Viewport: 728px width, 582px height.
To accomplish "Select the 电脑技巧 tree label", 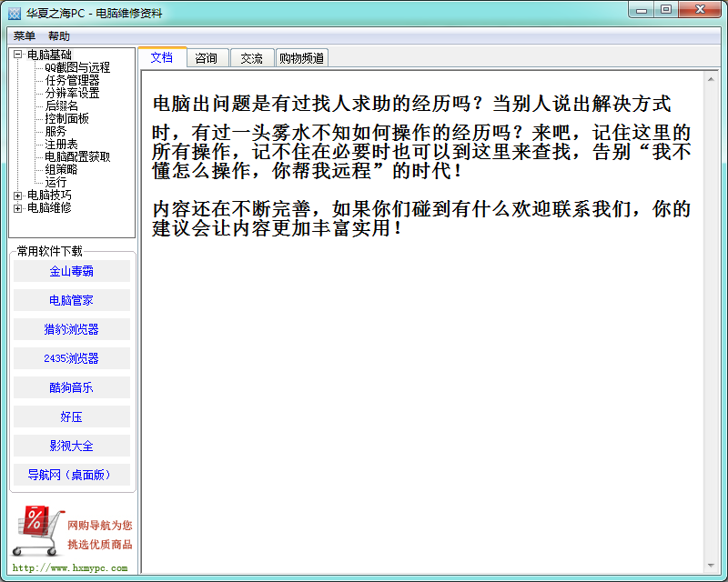I will [49, 195].
